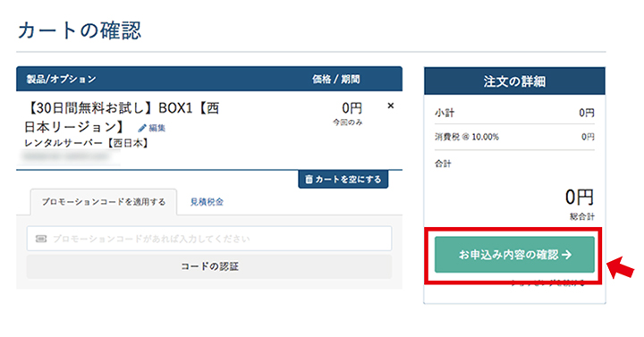
Task: Click the 価格 / 期間 column header
Action: coord(336,80)
